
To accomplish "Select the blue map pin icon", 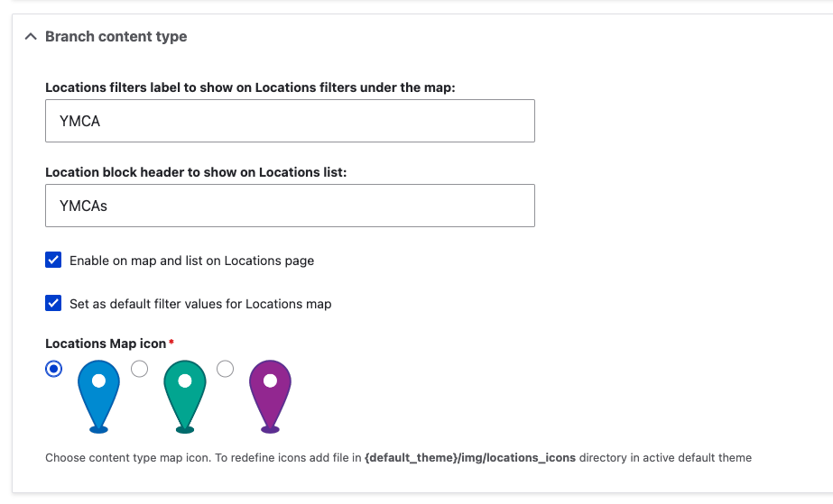I will [x=98, y=397].
